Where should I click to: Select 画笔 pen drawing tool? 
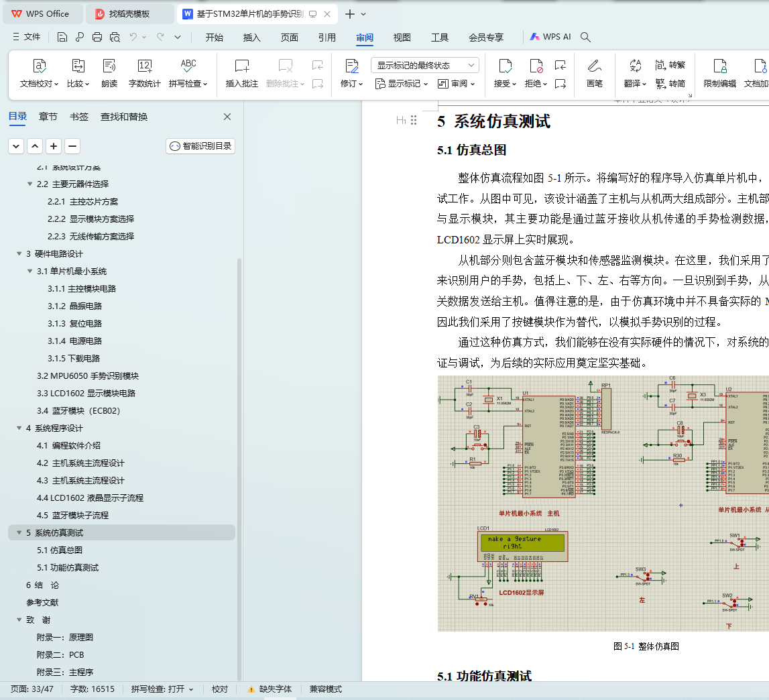595,73
